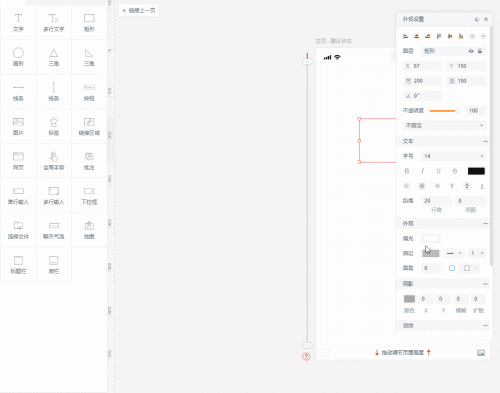
Task: Collapse the 阴影 shadow section
Action: [x=485, y=284]
